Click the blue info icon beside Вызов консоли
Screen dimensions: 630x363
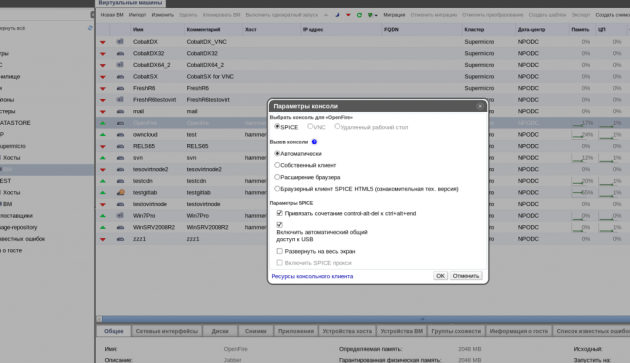click(x=314, y=142)
